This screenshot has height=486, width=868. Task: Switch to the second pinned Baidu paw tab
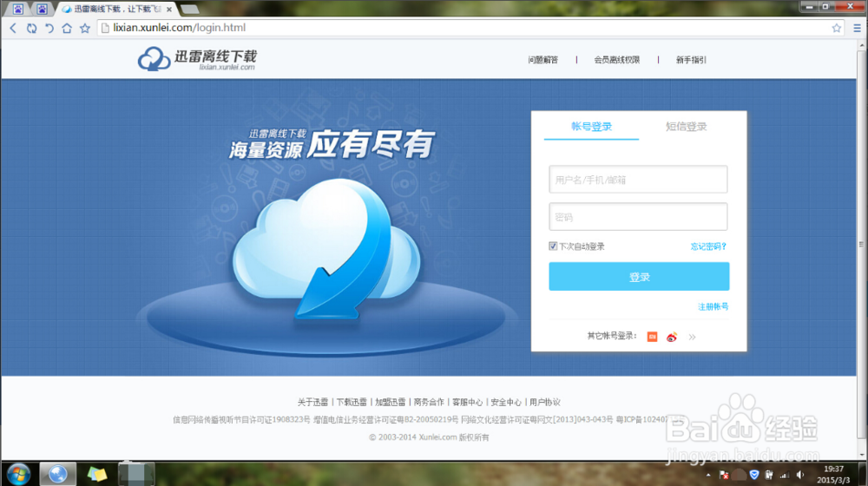42,9
